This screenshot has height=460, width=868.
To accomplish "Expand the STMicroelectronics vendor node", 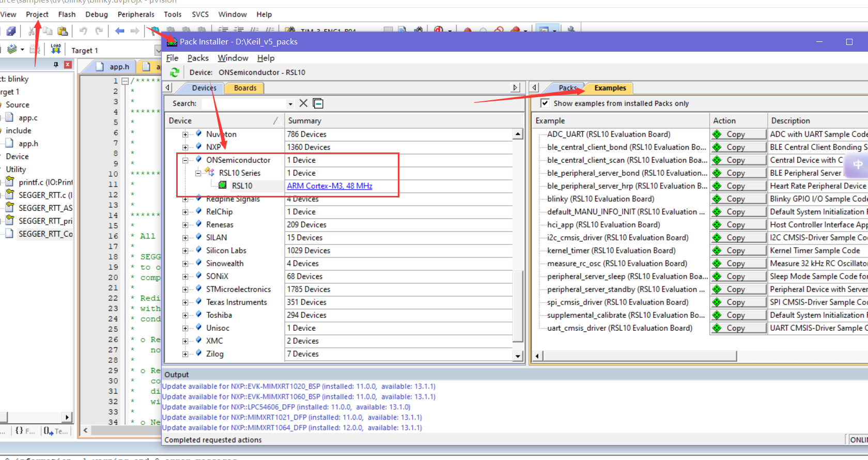I will click(185, 289).
